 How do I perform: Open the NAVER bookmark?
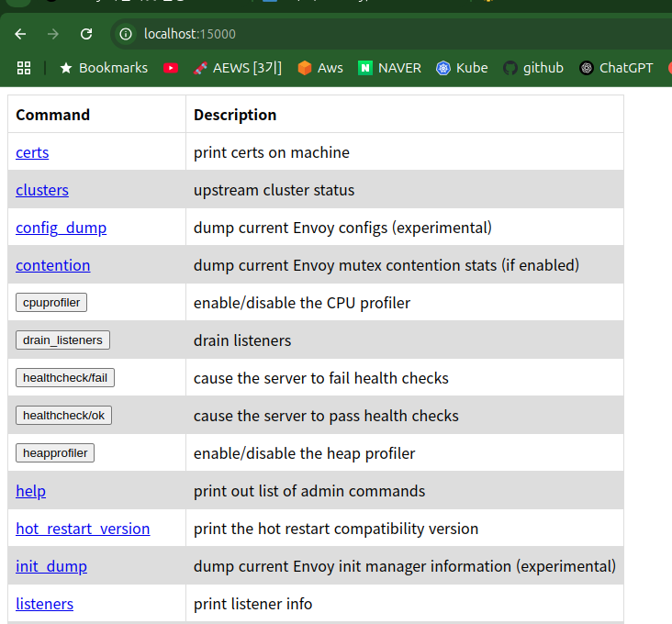click(x=389, y=68)
